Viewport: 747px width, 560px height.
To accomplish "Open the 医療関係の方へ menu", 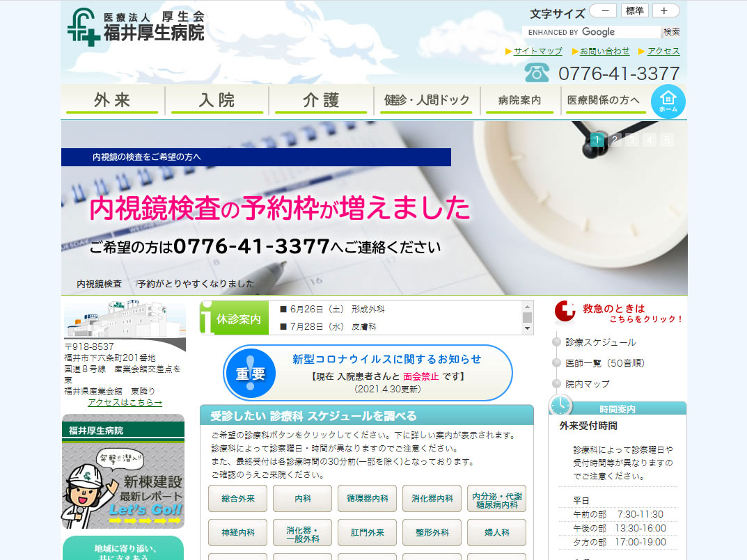I will coord(603,100).
